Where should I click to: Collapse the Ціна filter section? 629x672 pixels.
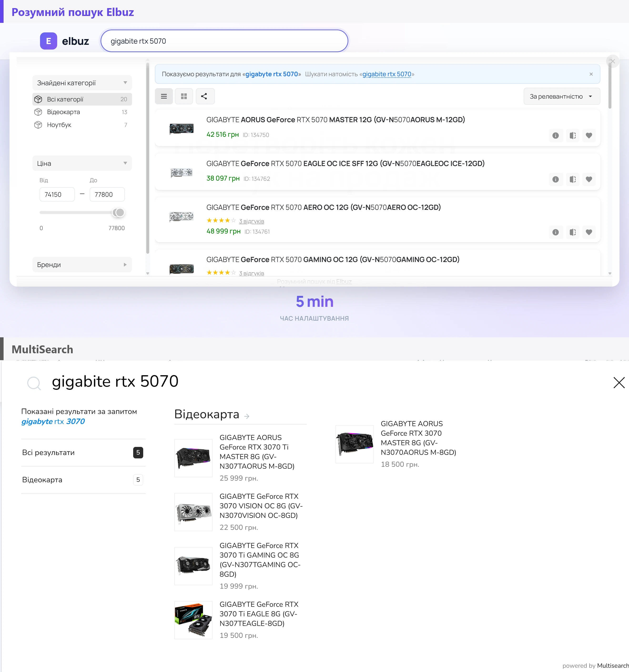coord(82,163)
